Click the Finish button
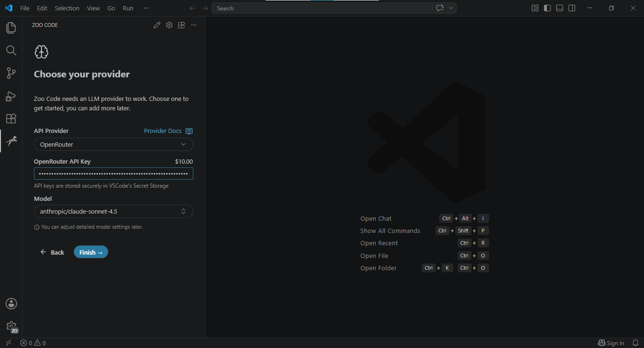 pos(91,252)
